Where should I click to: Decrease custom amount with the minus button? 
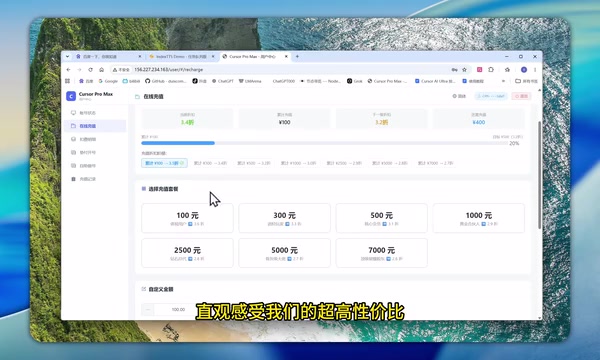coord(148,309)
